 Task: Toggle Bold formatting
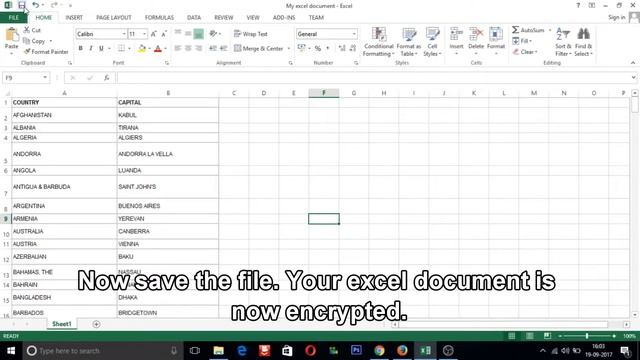pyautogui.click(x=80, y=48)
